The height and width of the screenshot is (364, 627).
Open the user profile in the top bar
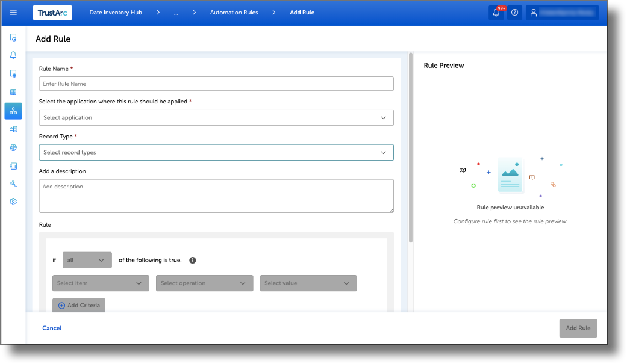(x=561, y=12)
